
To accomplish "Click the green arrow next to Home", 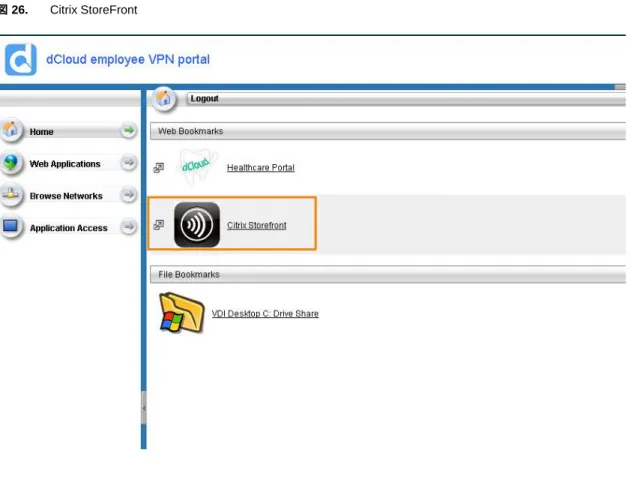I will (129, 130).
